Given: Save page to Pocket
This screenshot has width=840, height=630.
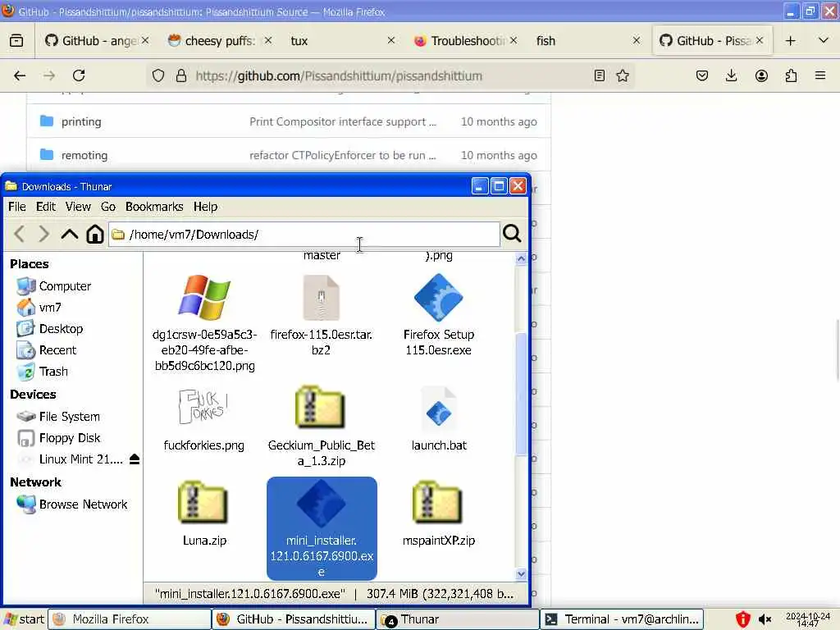Looking at the screenshot, I should [702, 75].
